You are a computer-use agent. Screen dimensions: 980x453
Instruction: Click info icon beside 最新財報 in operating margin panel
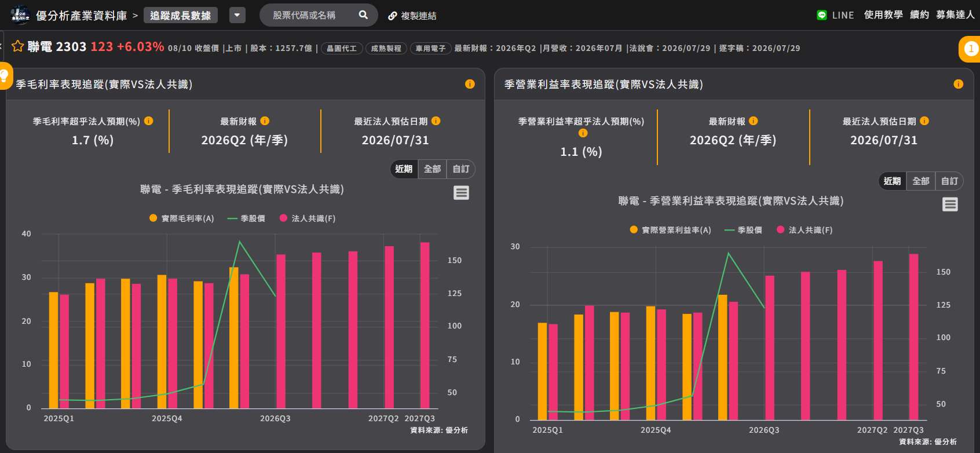(754, 121)
